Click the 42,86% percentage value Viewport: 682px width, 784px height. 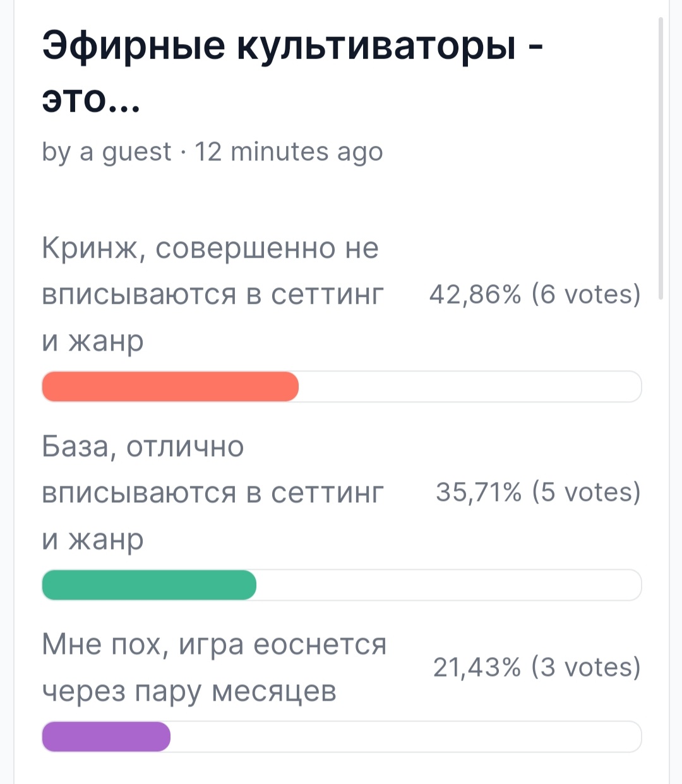click(x=476, y=294)
